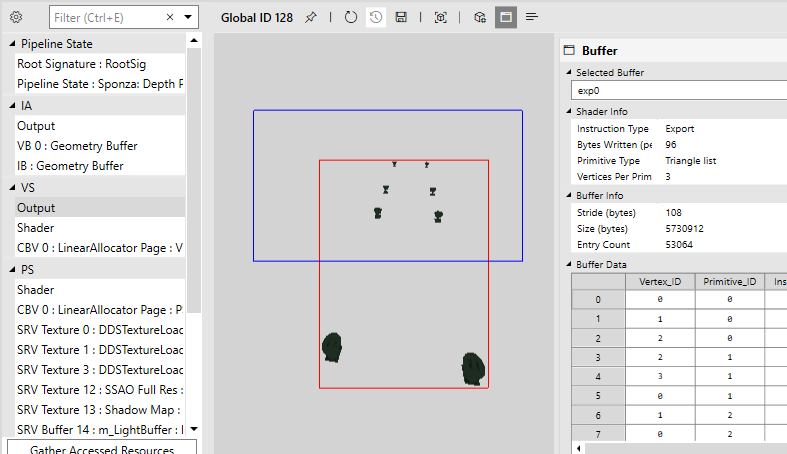The image size is (787, 454).
Task: Click the resource list vertical scrollbar thumb
Action: [194, 180]
